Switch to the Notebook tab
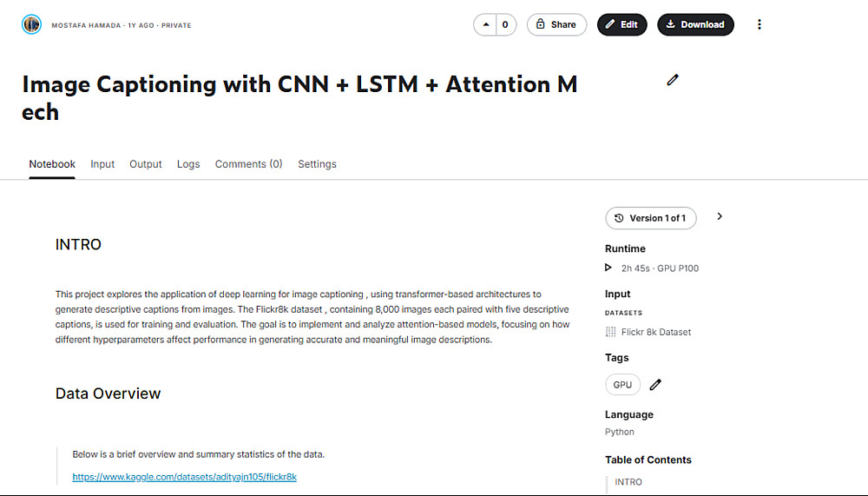Screen dimensions: 868x496 pyautogui.click(x=52, y=164)
